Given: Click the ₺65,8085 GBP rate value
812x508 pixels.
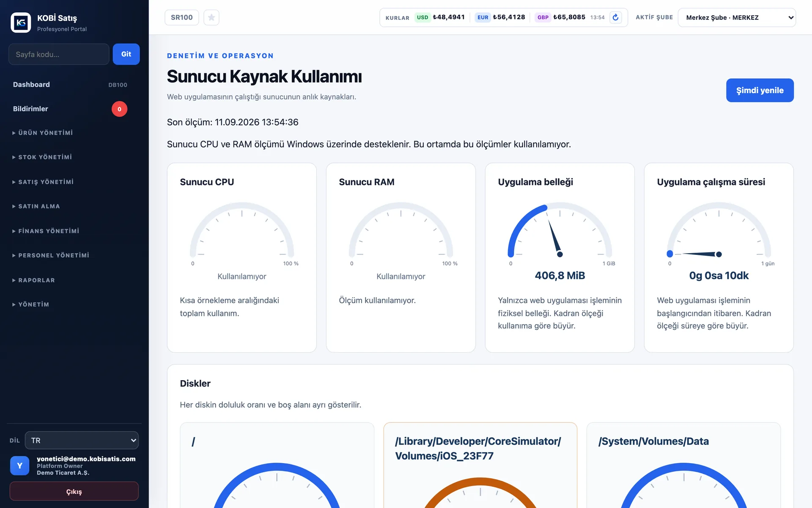Looking at the screenshot, I should pyautogui.click(x=569, y=17).
